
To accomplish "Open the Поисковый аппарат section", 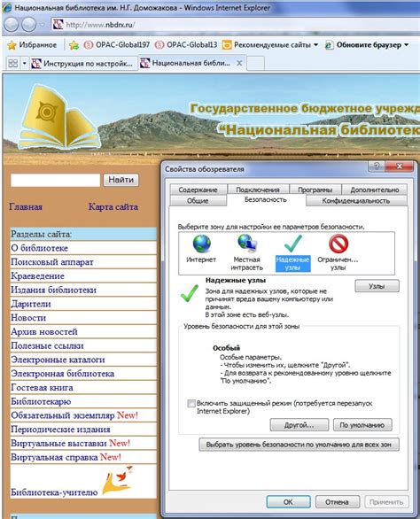I will tap(52, 262).
